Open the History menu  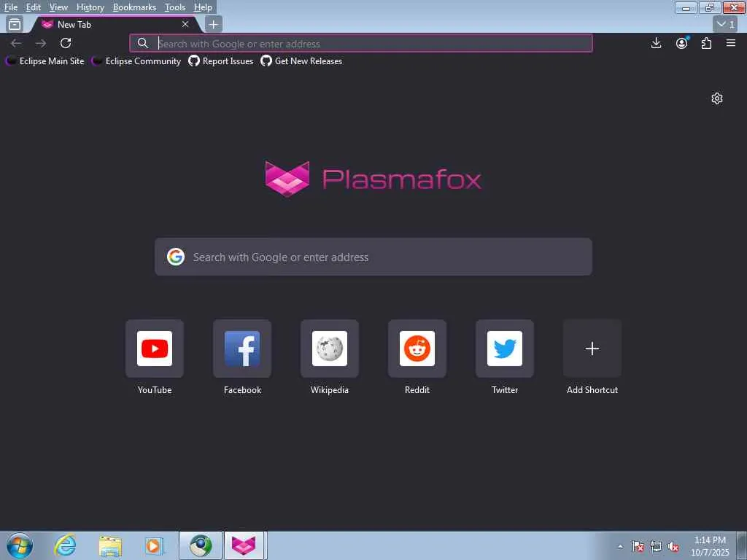[x=90, y=7]
